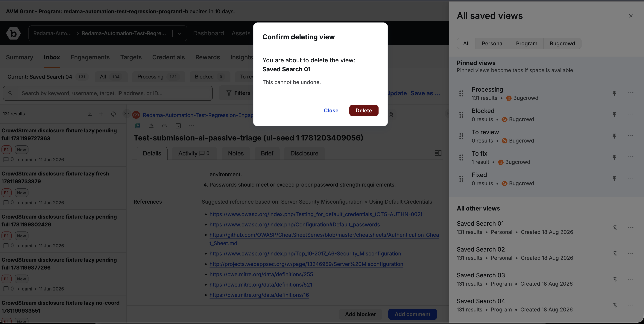This screenshot has height=324, width=644.
Task: Click drag handle of Processing pinned view
Action: [x=461, y=93]
